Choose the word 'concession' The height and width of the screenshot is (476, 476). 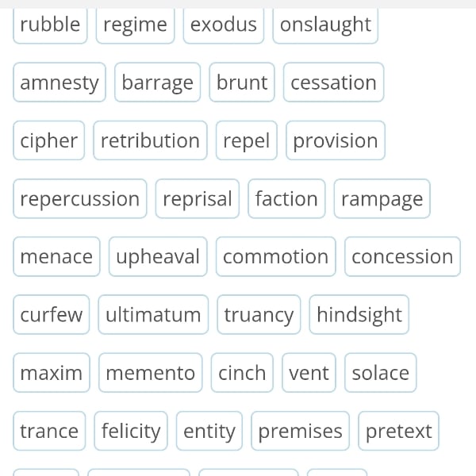coord(402,256)
